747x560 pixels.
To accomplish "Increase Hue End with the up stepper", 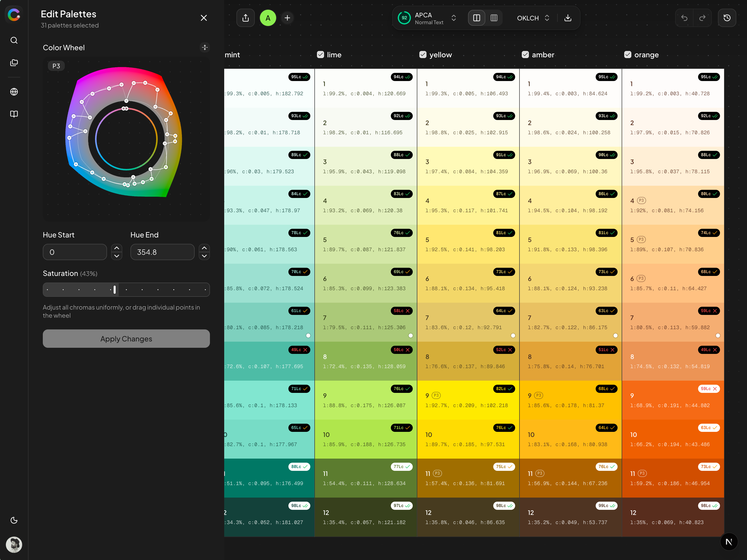I will pyautogui.click(x=204, y=248).
